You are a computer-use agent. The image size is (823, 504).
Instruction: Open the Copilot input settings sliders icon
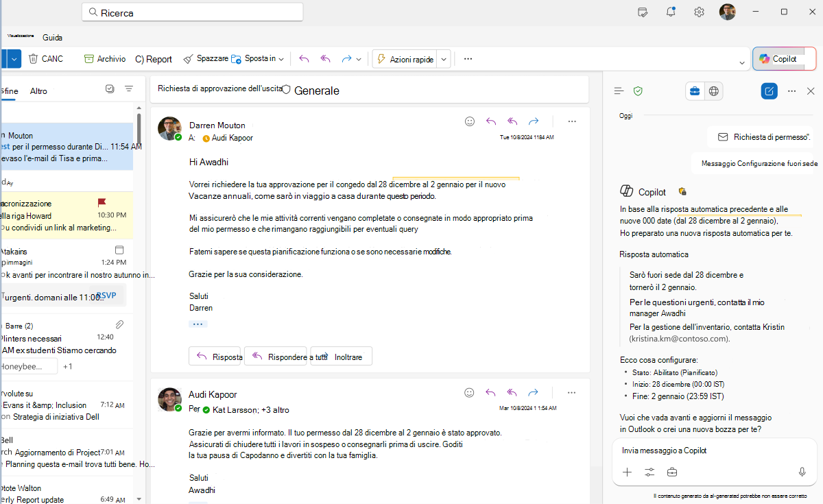point(649,472)
